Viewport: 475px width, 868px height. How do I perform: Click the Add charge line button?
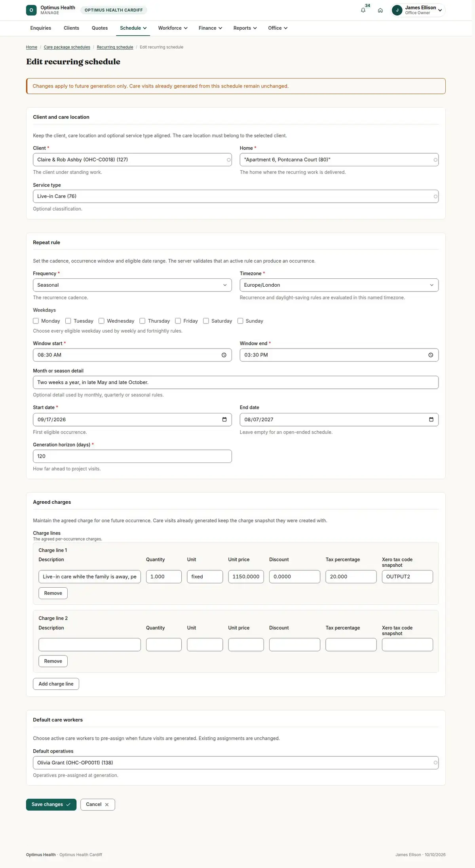(x=56, y=684)
